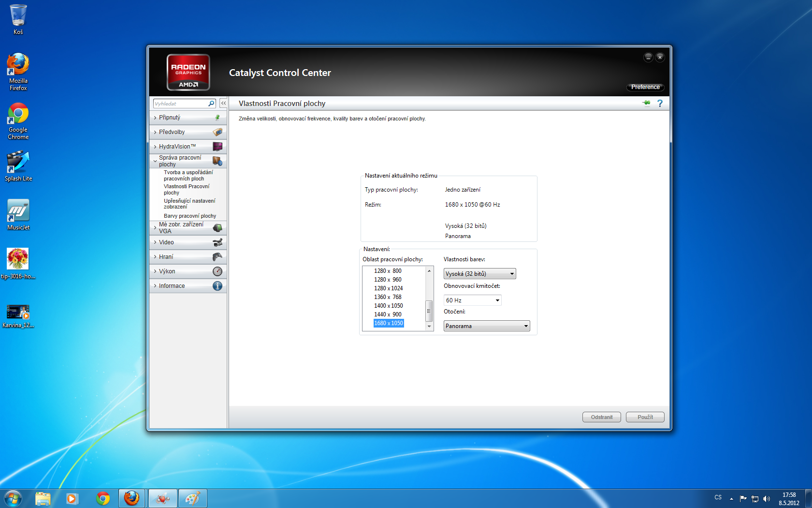Screen dimensions: 812x508
Task: Open Google Chrome desktop shortcut
Action: pyautogui.click(x=18, y=121)
